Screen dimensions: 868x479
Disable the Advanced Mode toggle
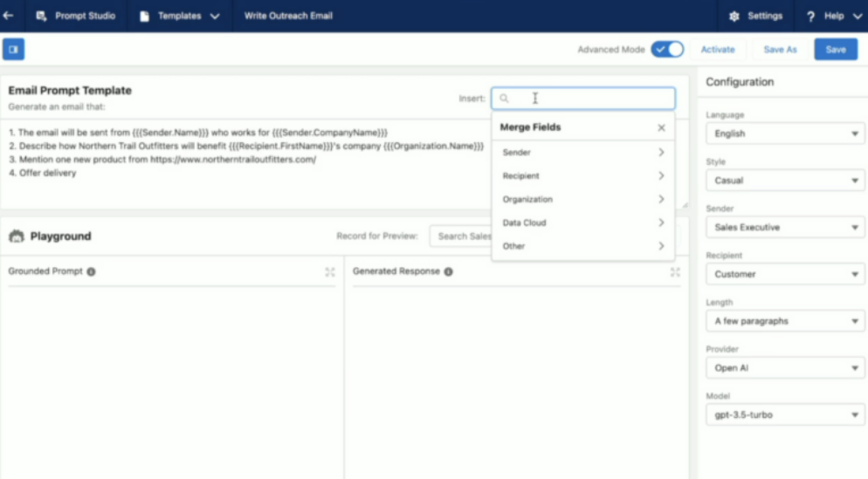click(667, 50)
